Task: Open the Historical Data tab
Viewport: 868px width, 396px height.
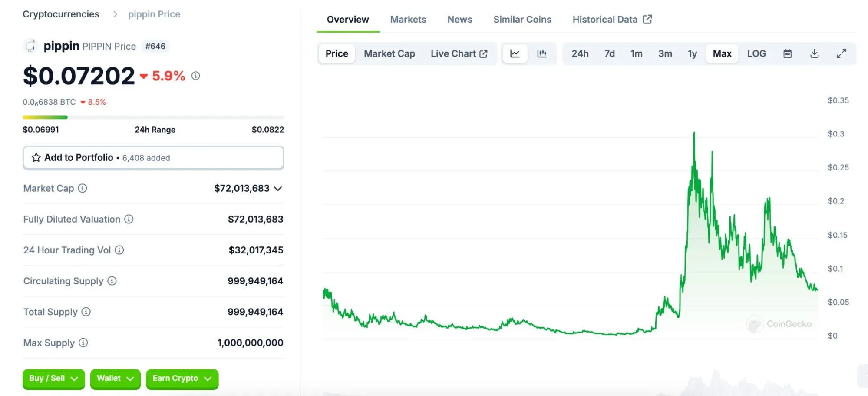Action: tap(605, 19)
